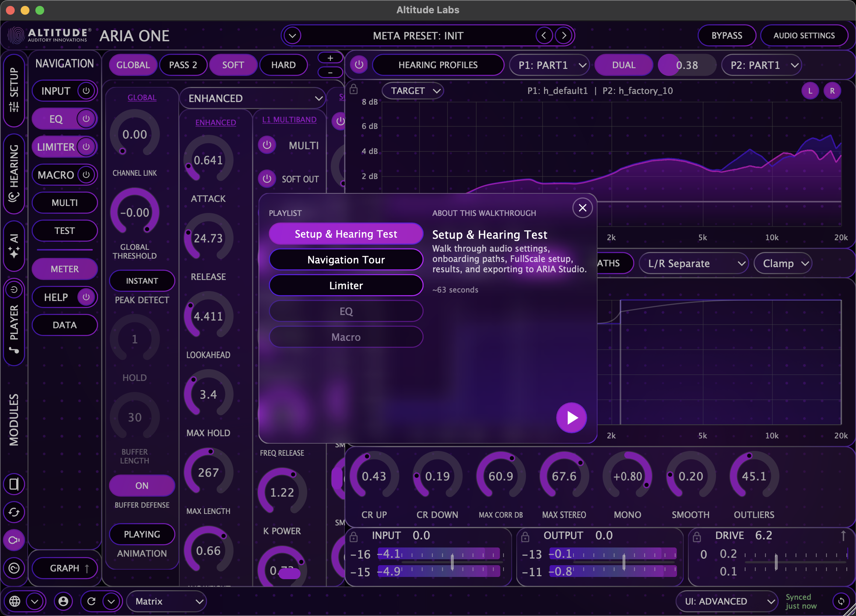Click the sync refresh icon at bottom-left sidebar
Image resolution: width=856 pixels, height=616 pixels.
(x=14, y=512)
